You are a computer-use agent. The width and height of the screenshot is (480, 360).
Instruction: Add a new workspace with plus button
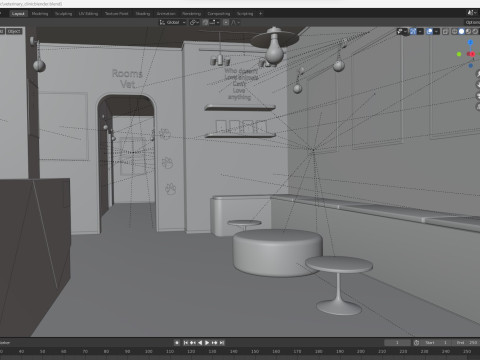[261, 14]
